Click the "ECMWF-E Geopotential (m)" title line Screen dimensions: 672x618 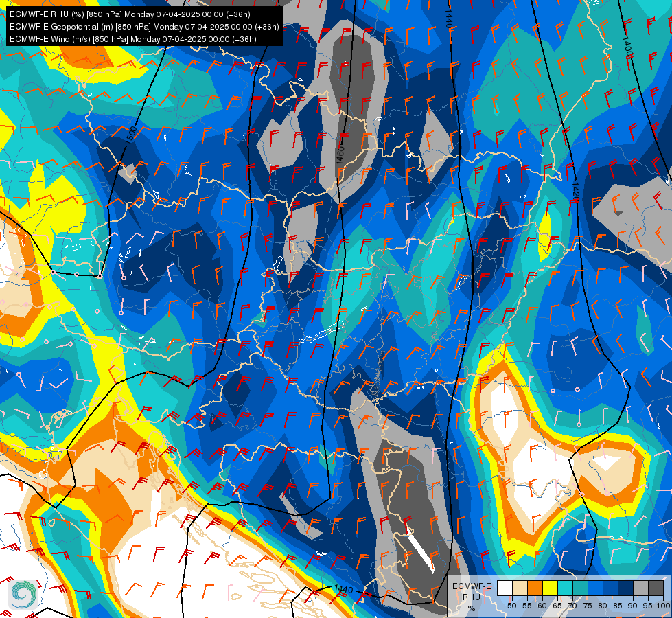(144, 27)
